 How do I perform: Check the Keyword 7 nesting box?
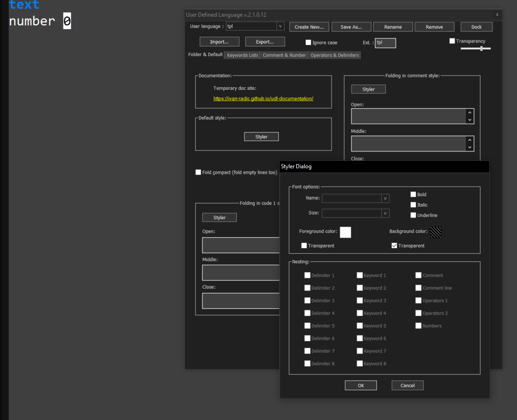point(360,351)
